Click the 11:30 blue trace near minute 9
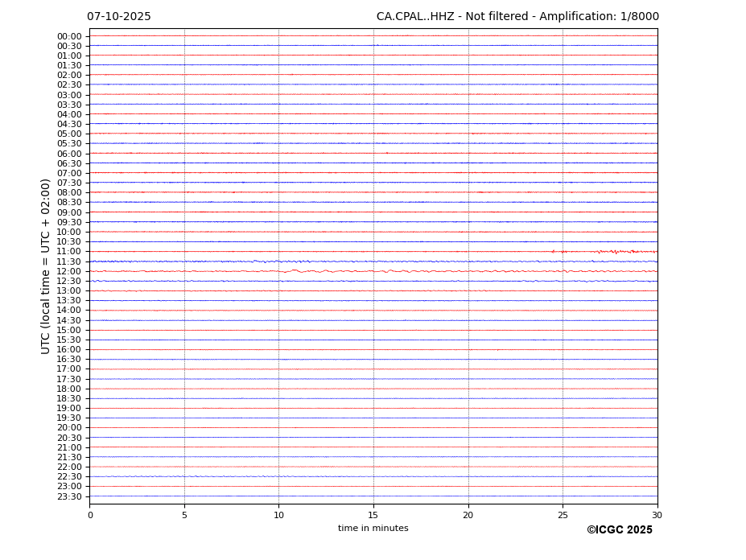746x560 pixels. [x=262, y=261]
